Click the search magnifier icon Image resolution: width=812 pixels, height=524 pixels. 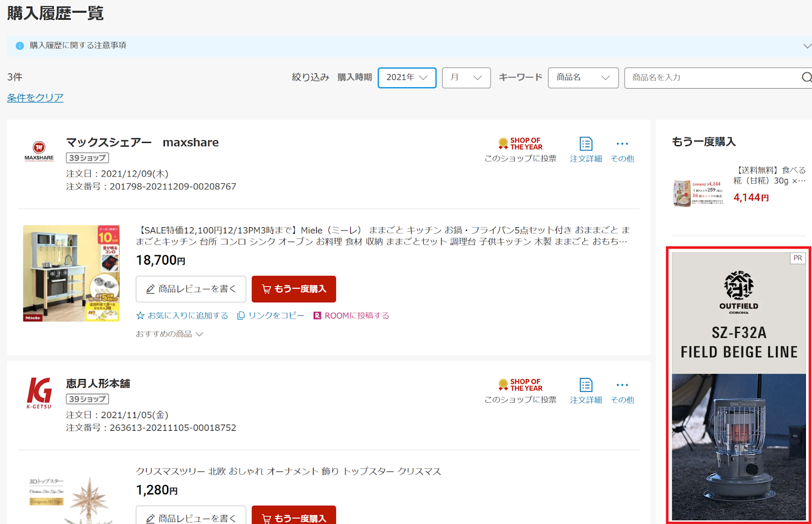(x=806, y=78)
